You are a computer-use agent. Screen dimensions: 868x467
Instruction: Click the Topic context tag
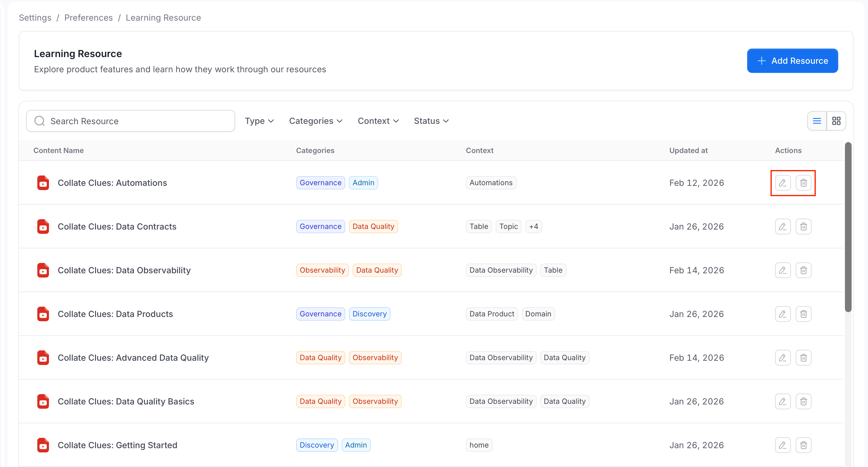508,227
